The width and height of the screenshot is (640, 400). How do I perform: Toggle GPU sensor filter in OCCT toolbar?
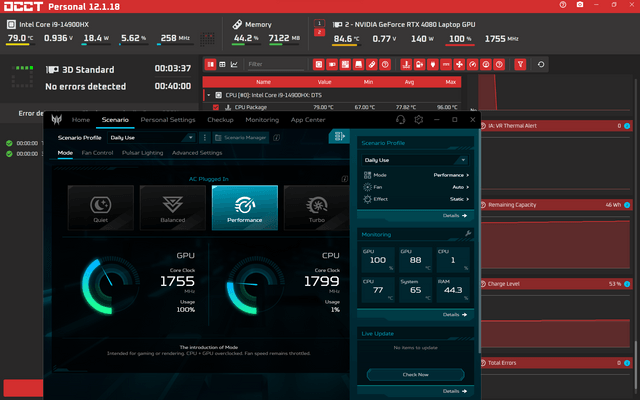click(x=332, y=64)
